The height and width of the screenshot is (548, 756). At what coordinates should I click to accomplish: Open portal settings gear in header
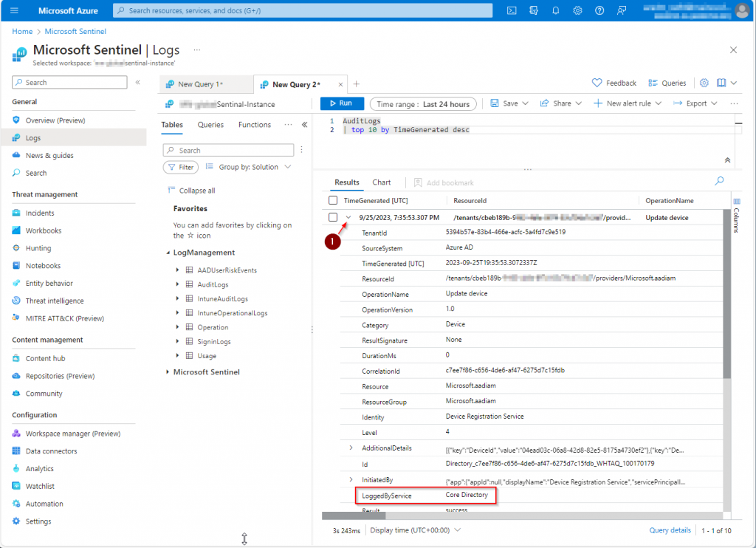577,10
